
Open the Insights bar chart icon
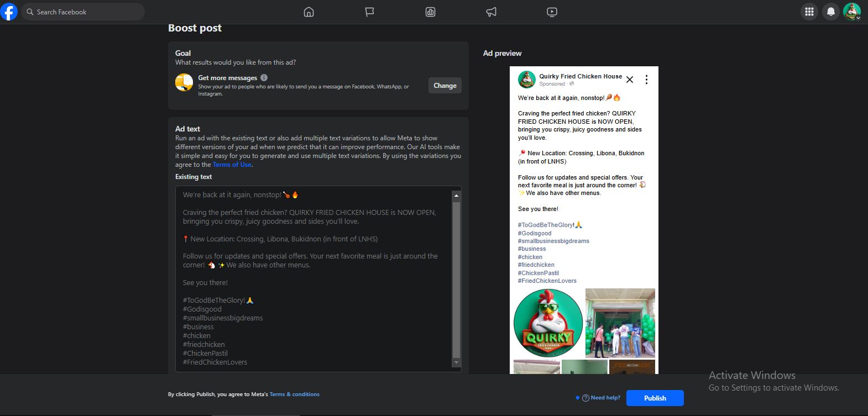(x=431, y=12)
